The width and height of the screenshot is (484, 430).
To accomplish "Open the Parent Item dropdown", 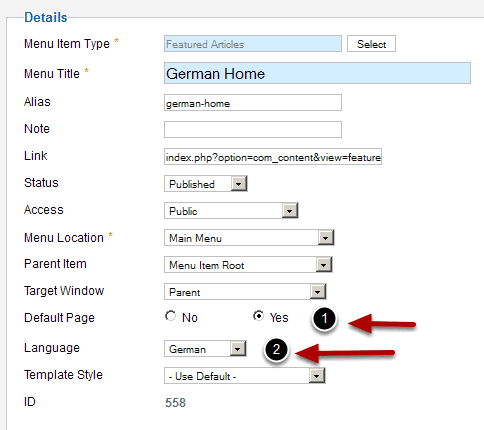I will (248, 265).
